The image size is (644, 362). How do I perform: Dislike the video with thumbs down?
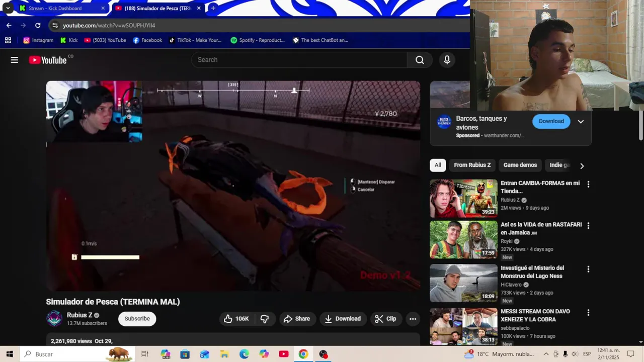click(x=265, y=319)
